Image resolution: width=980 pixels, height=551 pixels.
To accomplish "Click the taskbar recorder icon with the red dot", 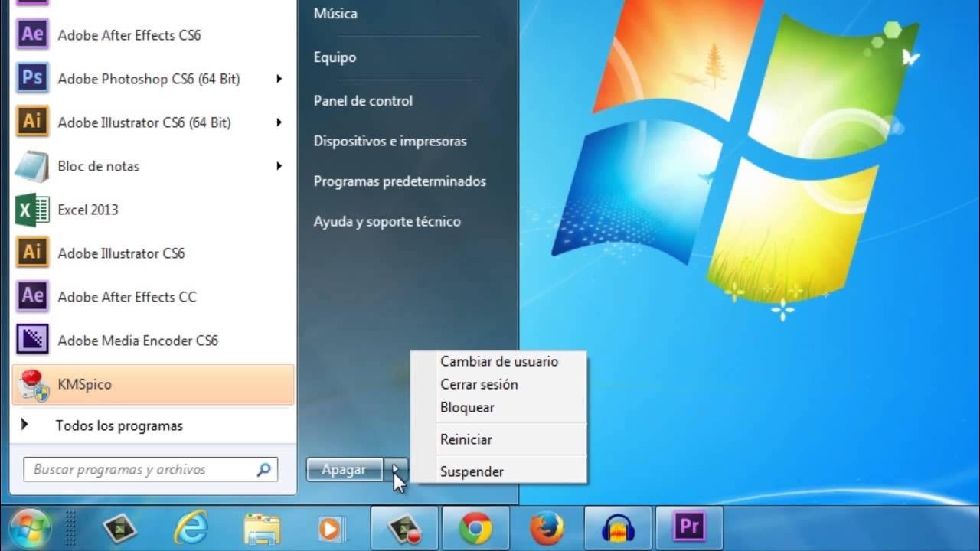I will [x=404, y=528].
